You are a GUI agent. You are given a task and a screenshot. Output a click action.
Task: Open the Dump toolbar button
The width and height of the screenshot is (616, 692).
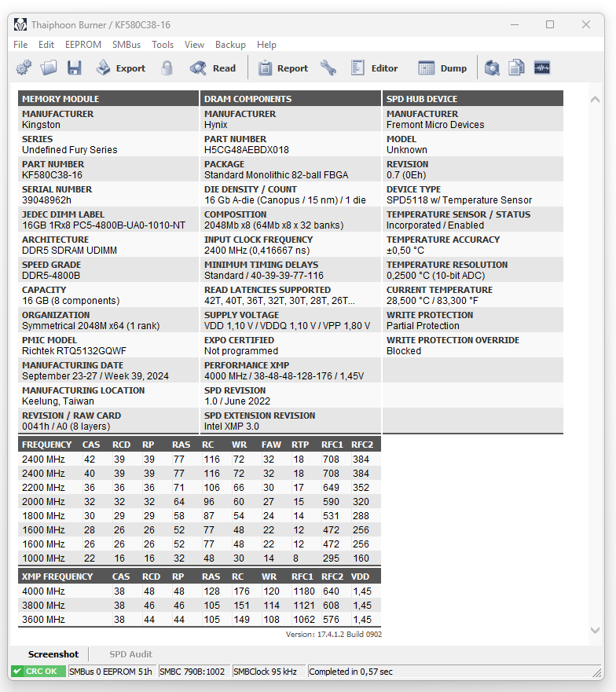442,68
